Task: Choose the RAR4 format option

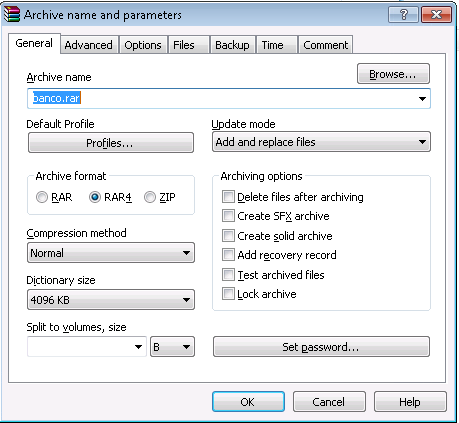Action: (x=95, y=197)
